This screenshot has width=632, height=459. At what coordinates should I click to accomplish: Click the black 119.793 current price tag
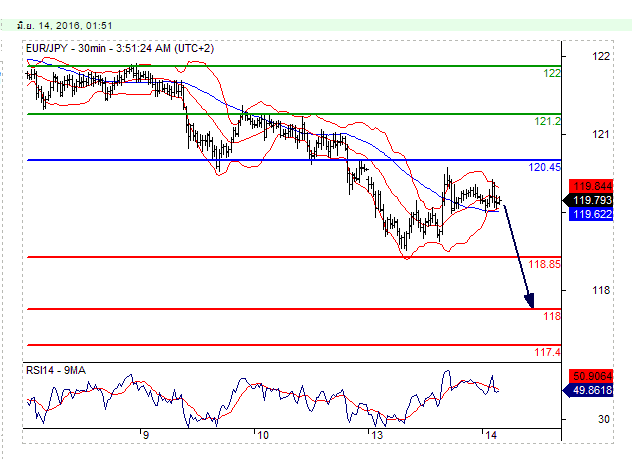[588, 200]
